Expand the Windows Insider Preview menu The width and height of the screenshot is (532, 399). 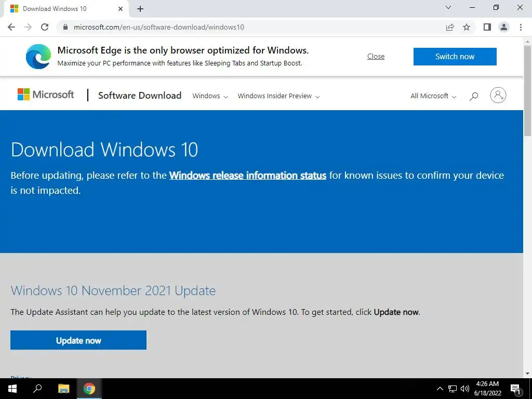click(278, 96)
